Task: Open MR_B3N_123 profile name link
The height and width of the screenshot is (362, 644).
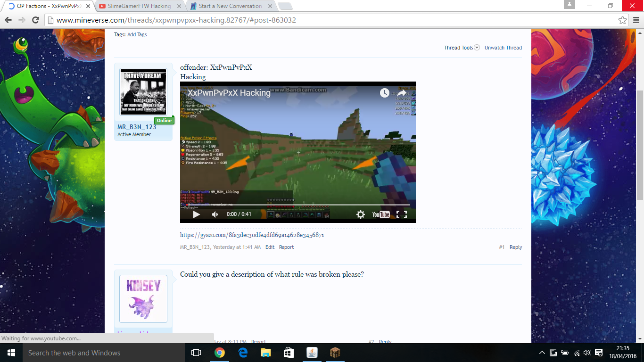Action: coord(137,127)
